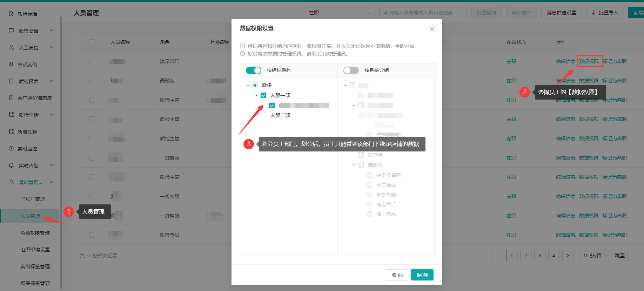The width and height of the screenshot is (644, 291).
Task: Check the 京东售后 checkbox
Action: click(369, 185)
